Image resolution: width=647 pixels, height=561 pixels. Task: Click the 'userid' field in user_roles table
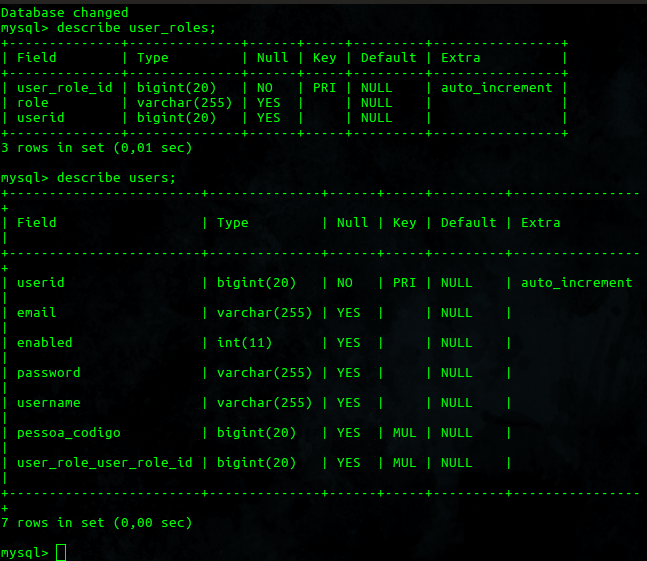41,118
